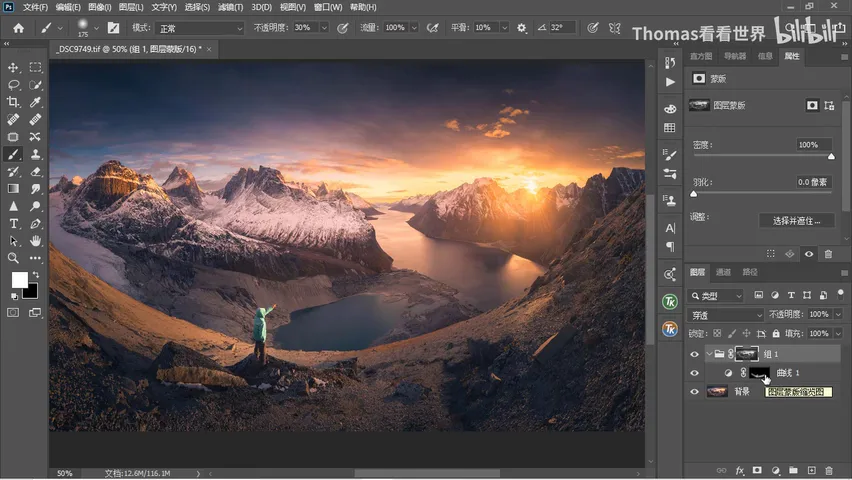This screenshot has height=480, width=852.
Task: Select the Crop tool
Action: 13,102
